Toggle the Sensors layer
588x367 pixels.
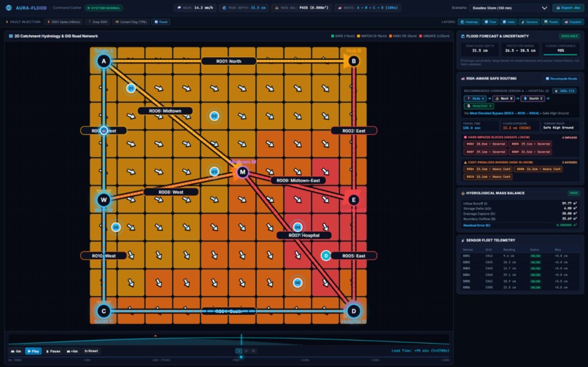coord(530,22)
